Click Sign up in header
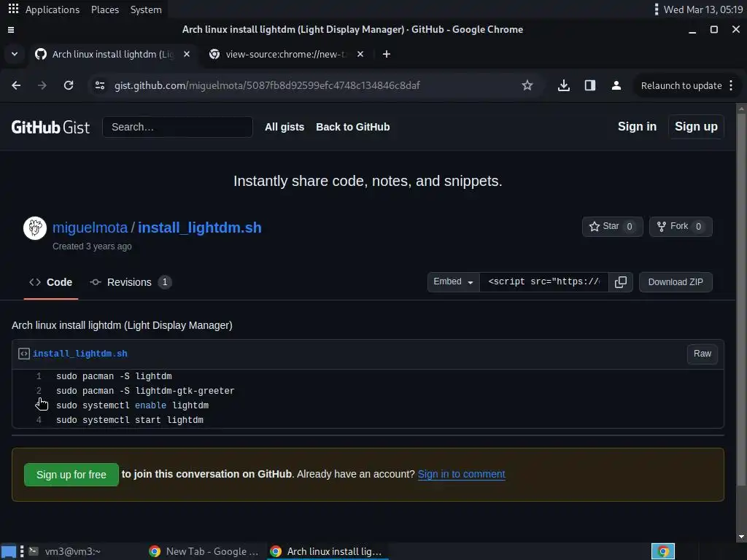Image resolution: width=747 pixels, height=560 pixels. click(696, 127)
